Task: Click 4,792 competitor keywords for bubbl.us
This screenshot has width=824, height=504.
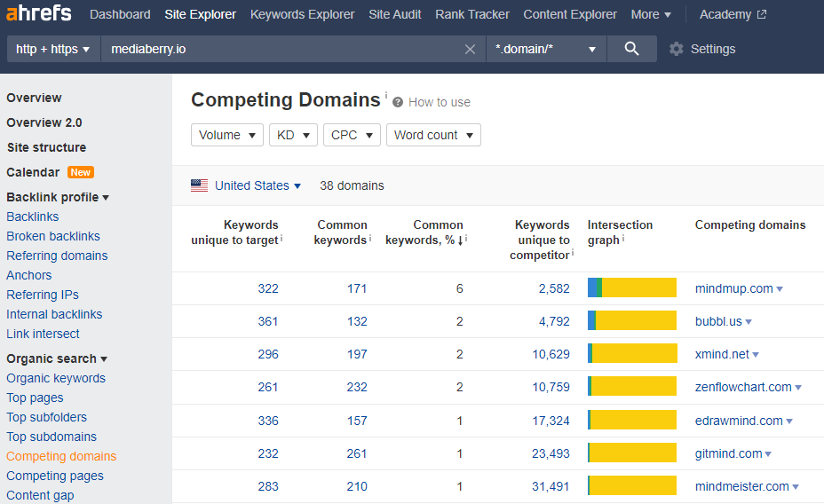Action: pos(554,321)
